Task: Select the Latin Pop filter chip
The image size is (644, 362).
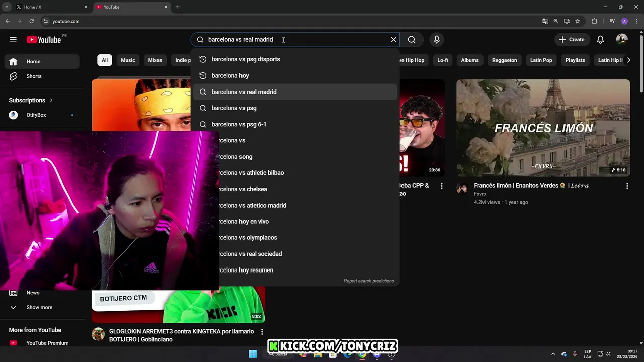Action: coord(541,60)
